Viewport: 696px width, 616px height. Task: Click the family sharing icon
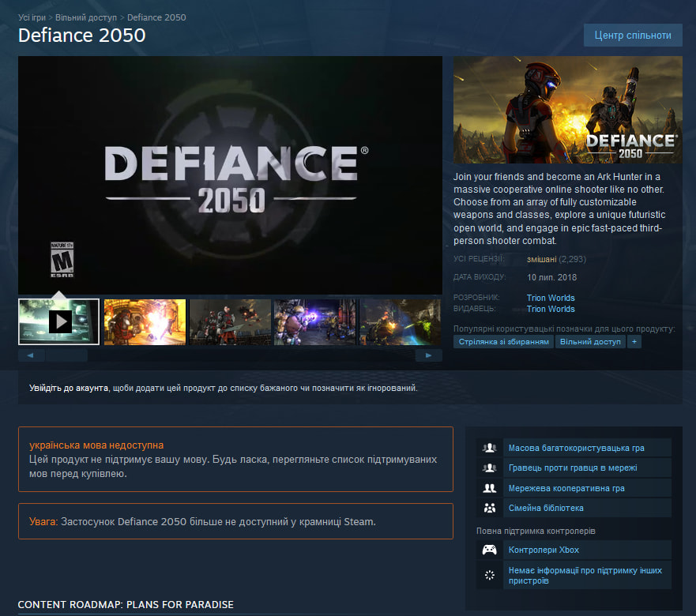pos(490,508)
